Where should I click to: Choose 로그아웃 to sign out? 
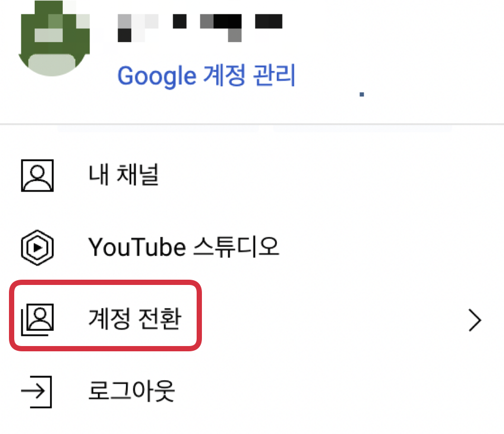252,391
